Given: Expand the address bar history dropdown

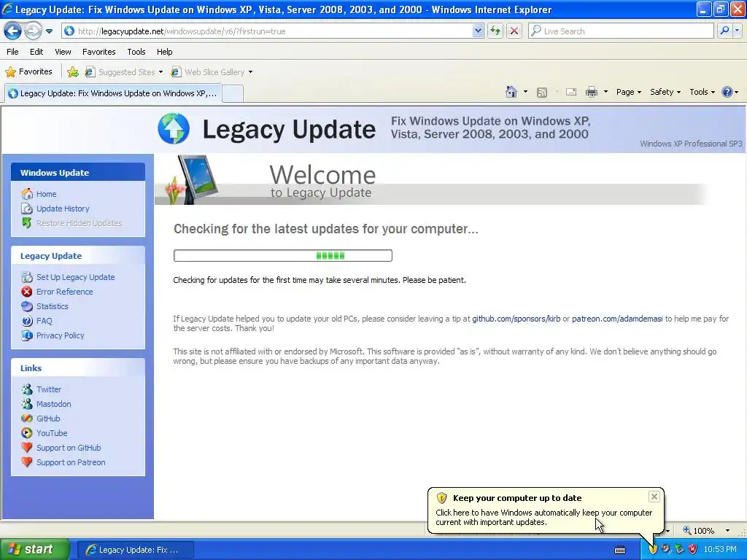Looking at the screenshot, I should [478, 31].
